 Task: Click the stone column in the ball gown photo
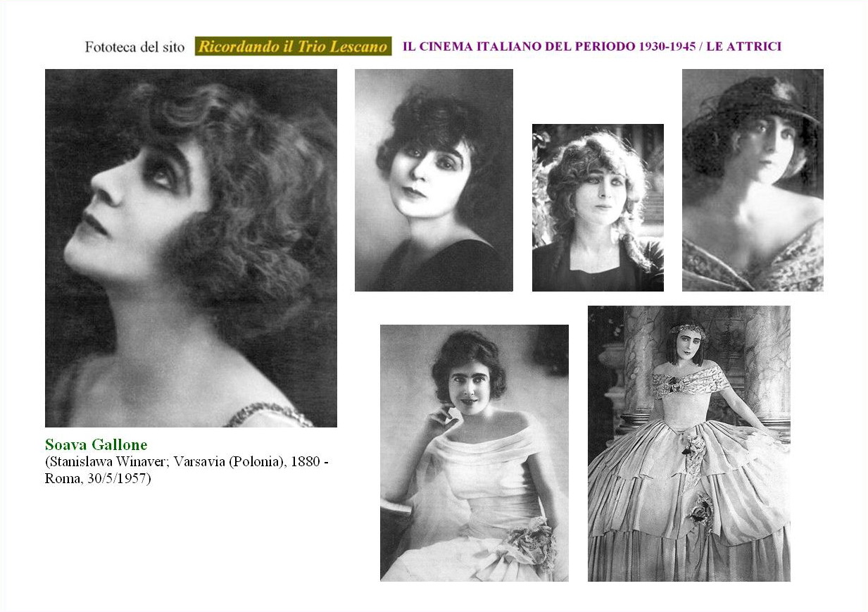click(x=767, y=366)
